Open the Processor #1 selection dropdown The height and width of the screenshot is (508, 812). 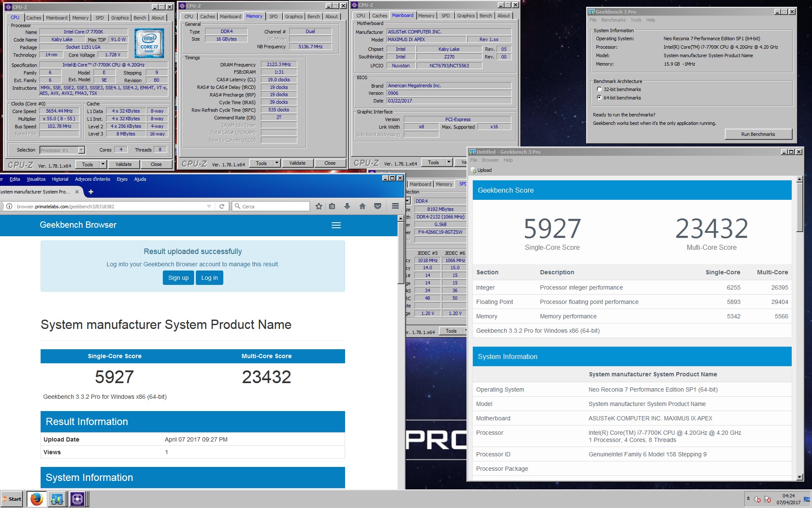[81, 150]
